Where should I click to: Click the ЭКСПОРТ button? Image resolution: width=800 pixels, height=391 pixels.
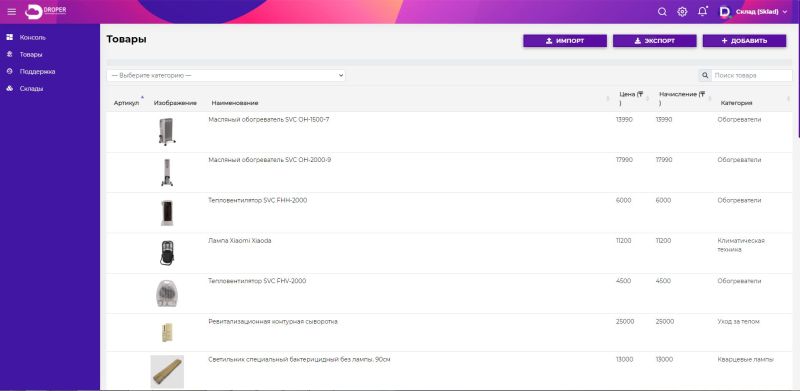click(655, 41)
